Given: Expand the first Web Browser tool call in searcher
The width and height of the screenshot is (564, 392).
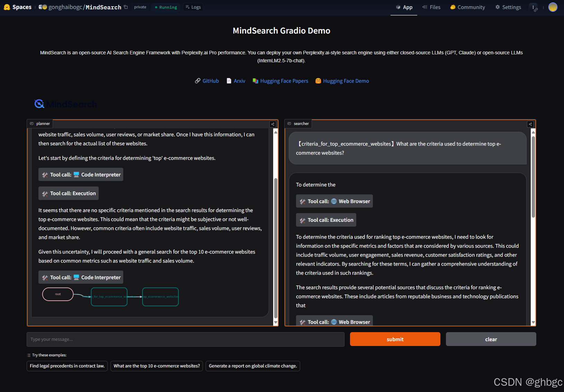Looking at the screenshot, I should pyautogui.click(x=334, y=201).
